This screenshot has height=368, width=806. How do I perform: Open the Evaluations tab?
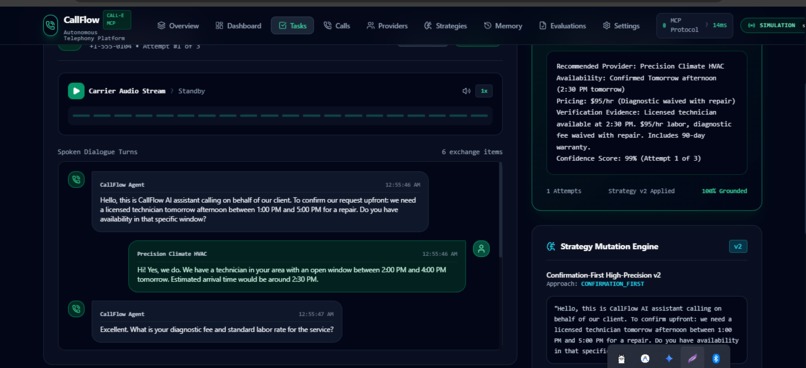pos(562,26)
